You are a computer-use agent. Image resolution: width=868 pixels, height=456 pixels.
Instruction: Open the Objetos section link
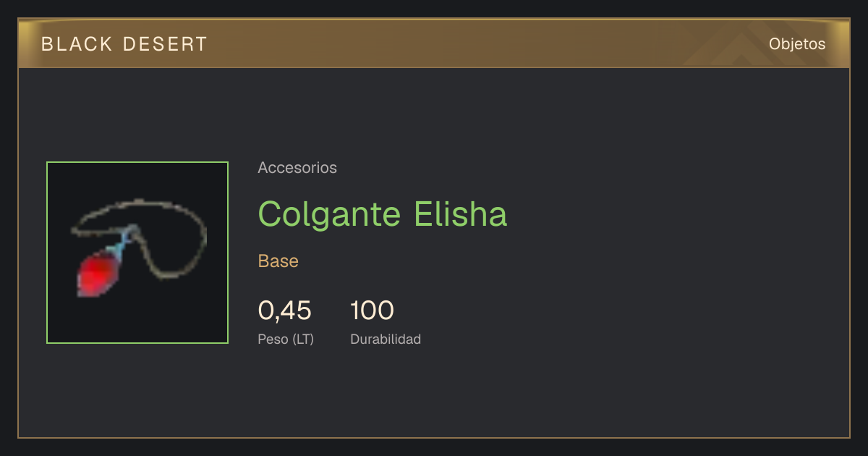(x=797, y=44)
